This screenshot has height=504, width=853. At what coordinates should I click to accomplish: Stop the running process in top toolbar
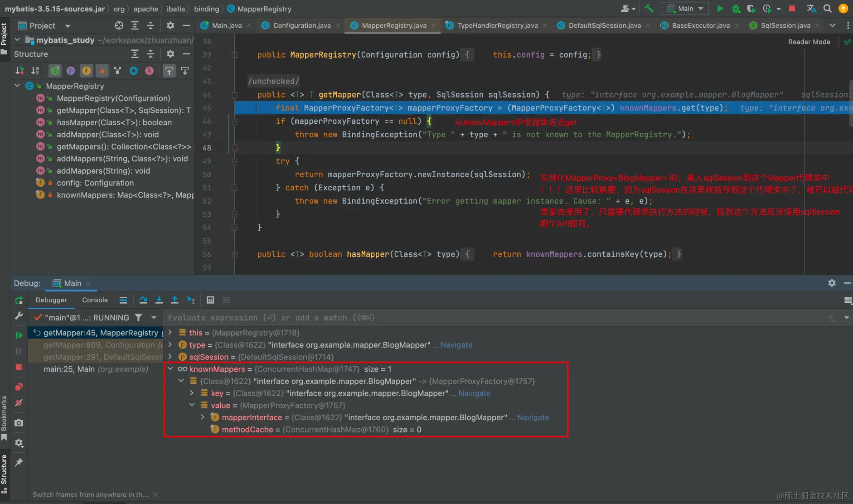pos(792,9)
